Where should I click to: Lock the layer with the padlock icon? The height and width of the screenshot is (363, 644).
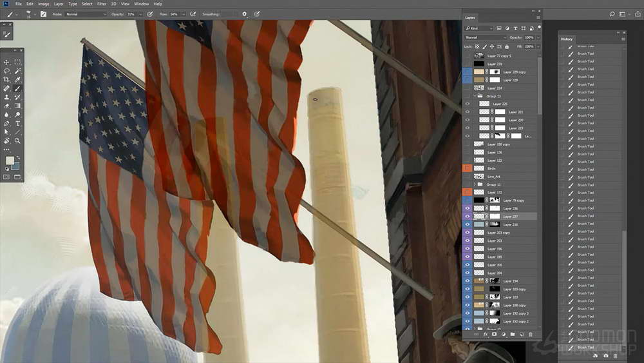pyautogui.click(x=507, y=46)
